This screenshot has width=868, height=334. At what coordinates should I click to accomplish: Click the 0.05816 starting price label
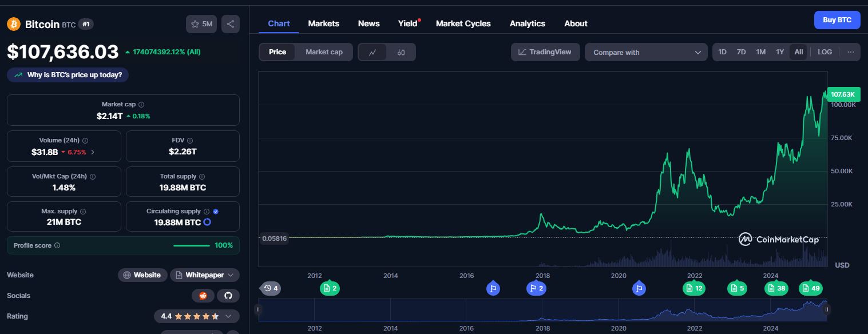[x=274, y=238]
